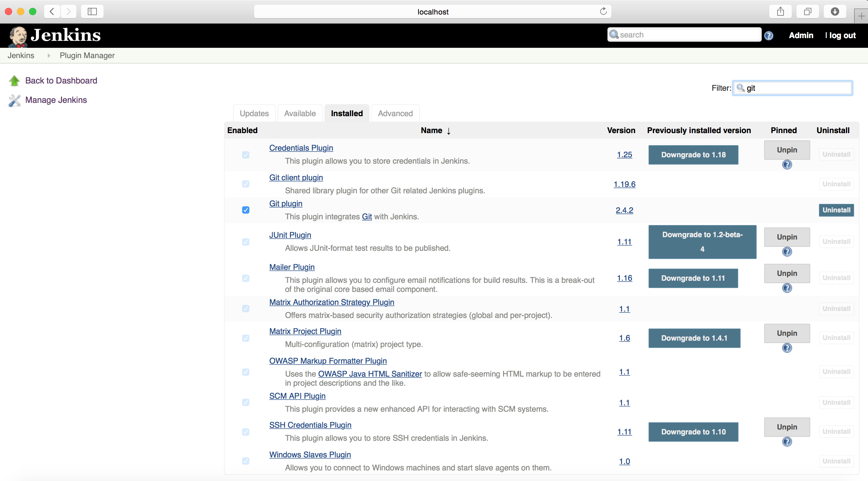This screenshot has height=481, width=868.
Task: Sort by Name column arrow
Action: pyautogui.click(x=449, y=131)
